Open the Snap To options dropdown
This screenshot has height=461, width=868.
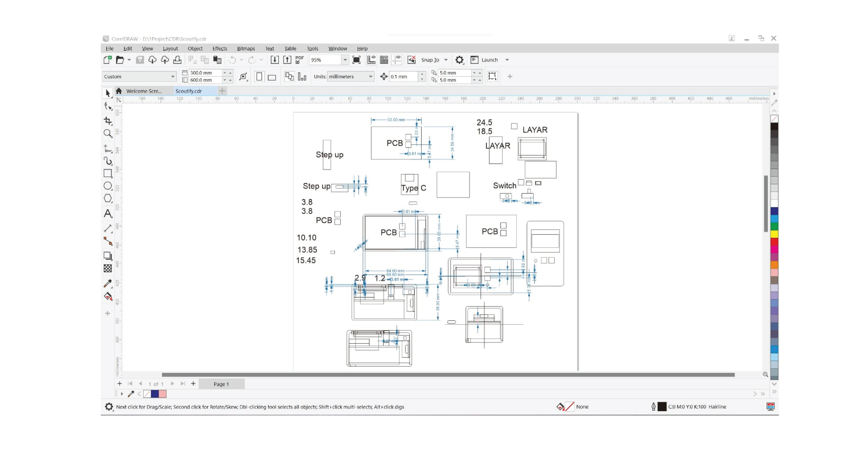coord(446,60)
